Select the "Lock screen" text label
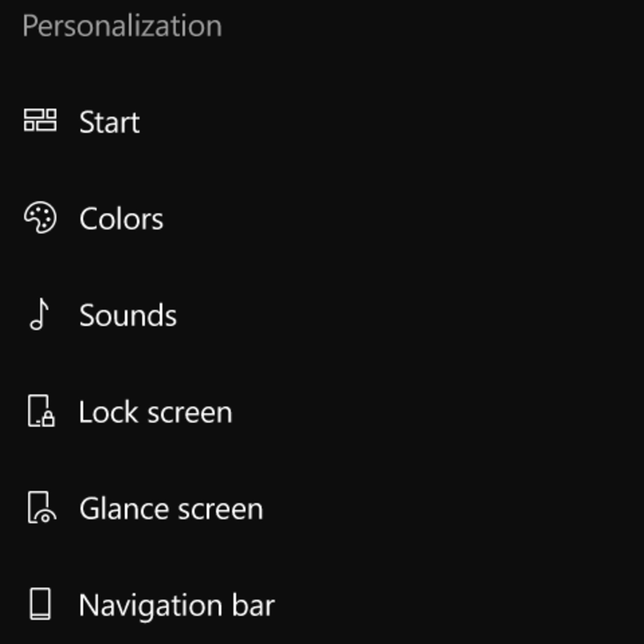The width and height of the screenshot is (644, 644). [x=155, y=412]
